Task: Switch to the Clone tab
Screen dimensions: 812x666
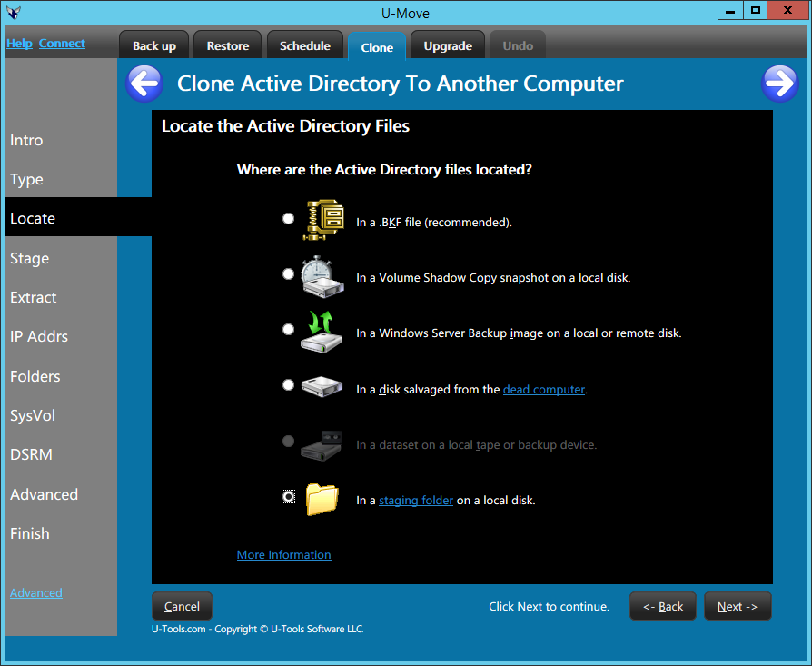Action: [x=377, y=47]
